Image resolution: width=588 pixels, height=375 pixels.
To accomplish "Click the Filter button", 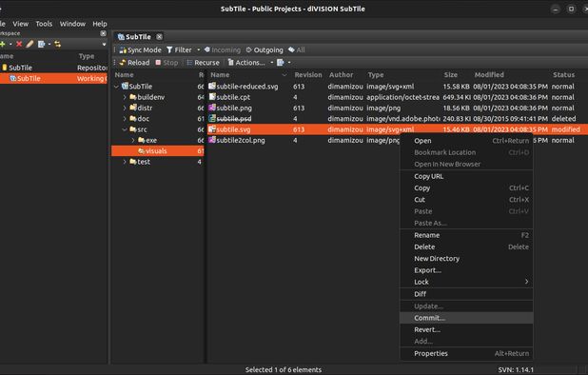I will tap(179, 49).
